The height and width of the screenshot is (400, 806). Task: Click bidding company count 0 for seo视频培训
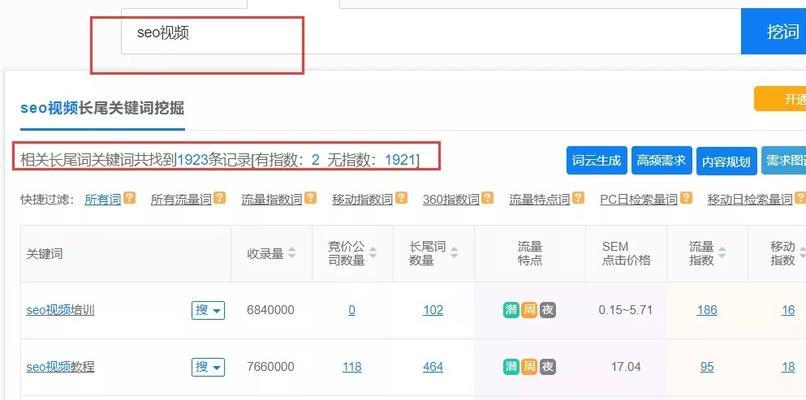click(x=352, y=311)
